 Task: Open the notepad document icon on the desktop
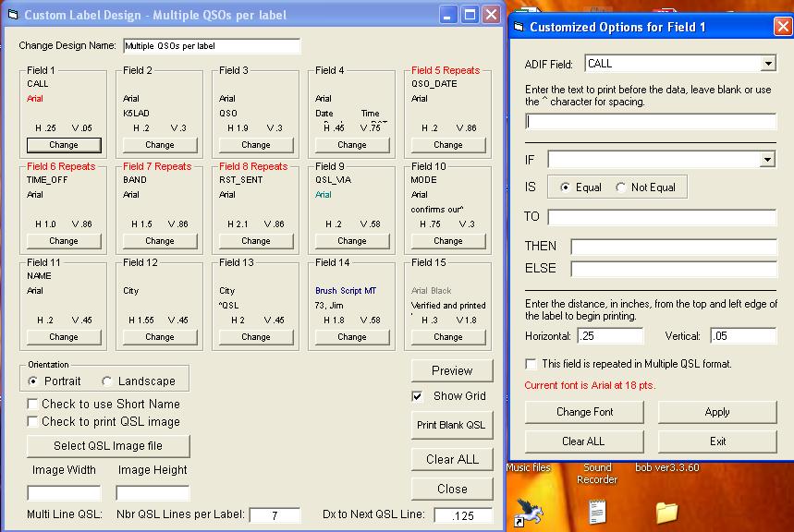[597, 512]
